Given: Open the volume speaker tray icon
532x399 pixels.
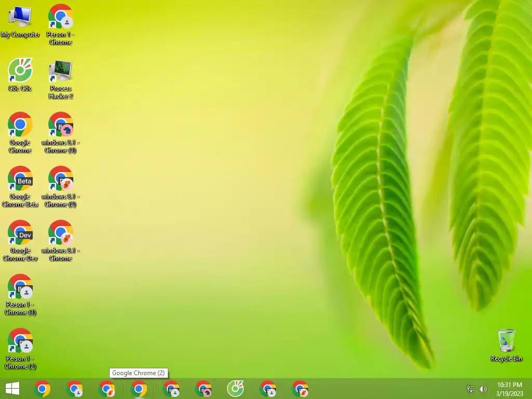Looking at the screenshot, I should (x=483, y=389).
